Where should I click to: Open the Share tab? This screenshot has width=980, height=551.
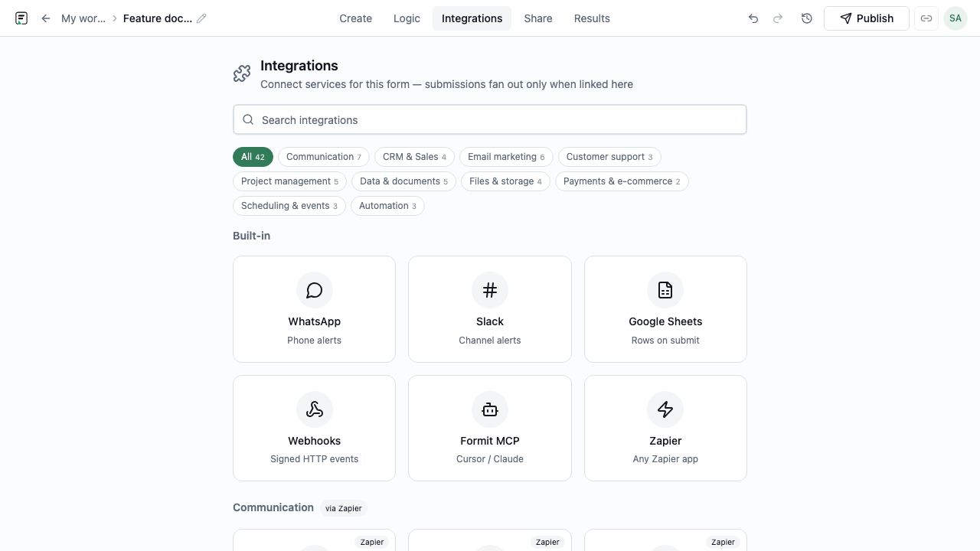click(538, 18)
